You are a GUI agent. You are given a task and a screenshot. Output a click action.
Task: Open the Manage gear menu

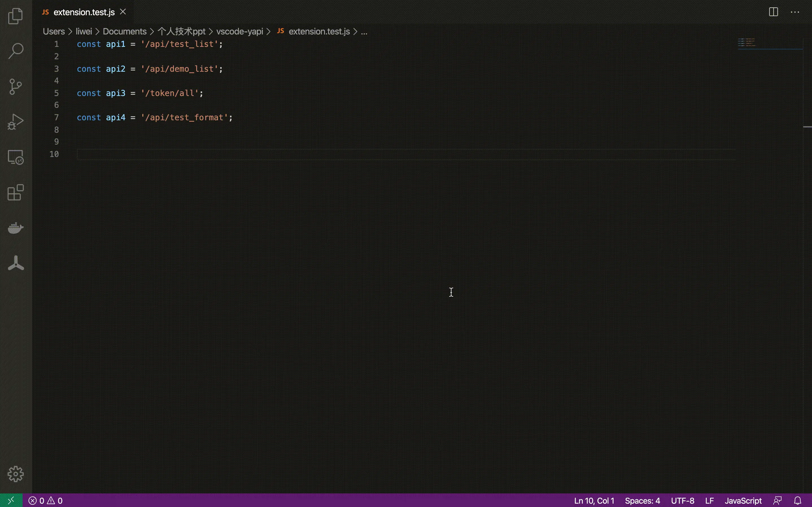pyautogui.click(x=16, y=474)
